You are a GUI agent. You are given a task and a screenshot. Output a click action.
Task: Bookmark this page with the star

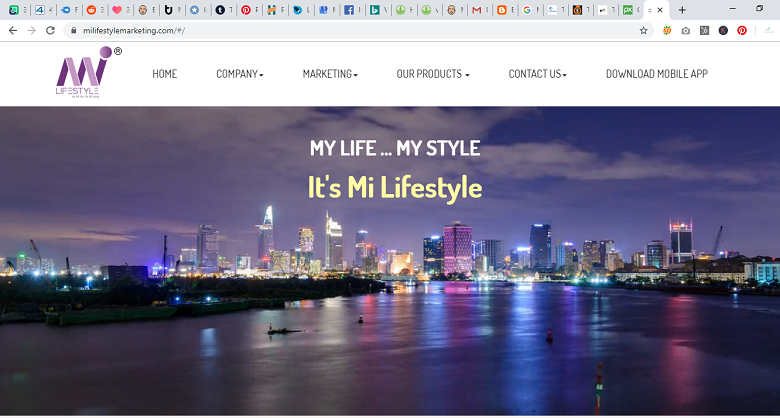tap(644, 30)
